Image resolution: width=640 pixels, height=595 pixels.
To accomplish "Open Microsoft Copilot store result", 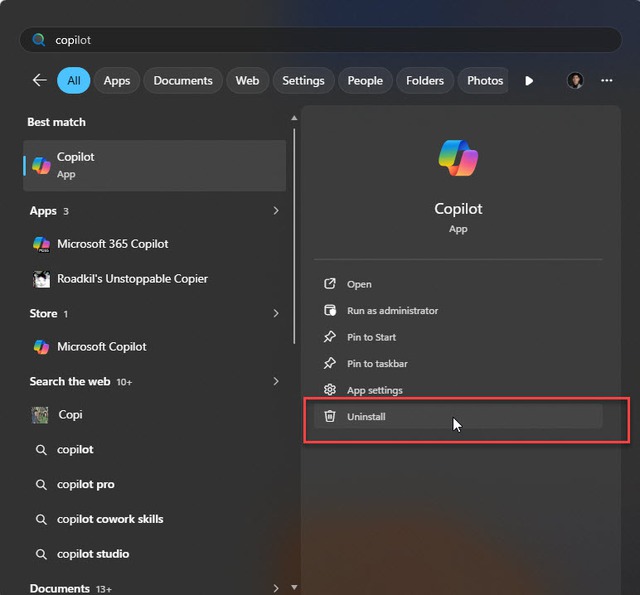I will point(154,347).
